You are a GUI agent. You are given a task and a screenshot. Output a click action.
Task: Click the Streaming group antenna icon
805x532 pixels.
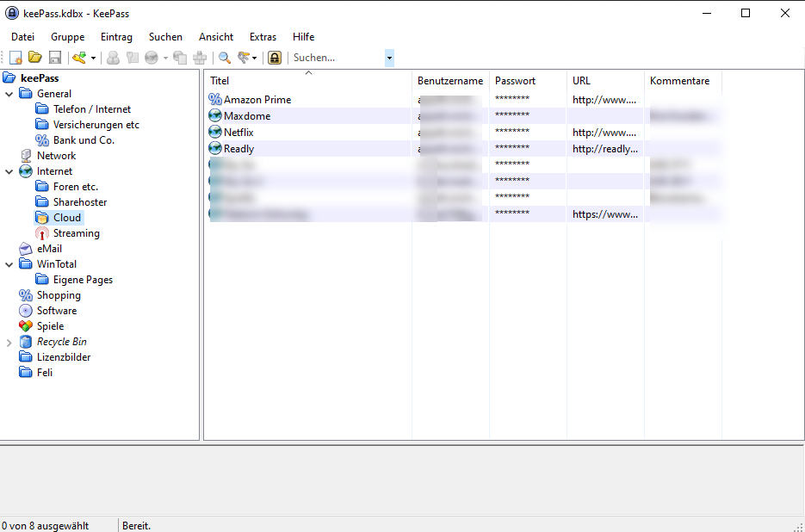41,233
